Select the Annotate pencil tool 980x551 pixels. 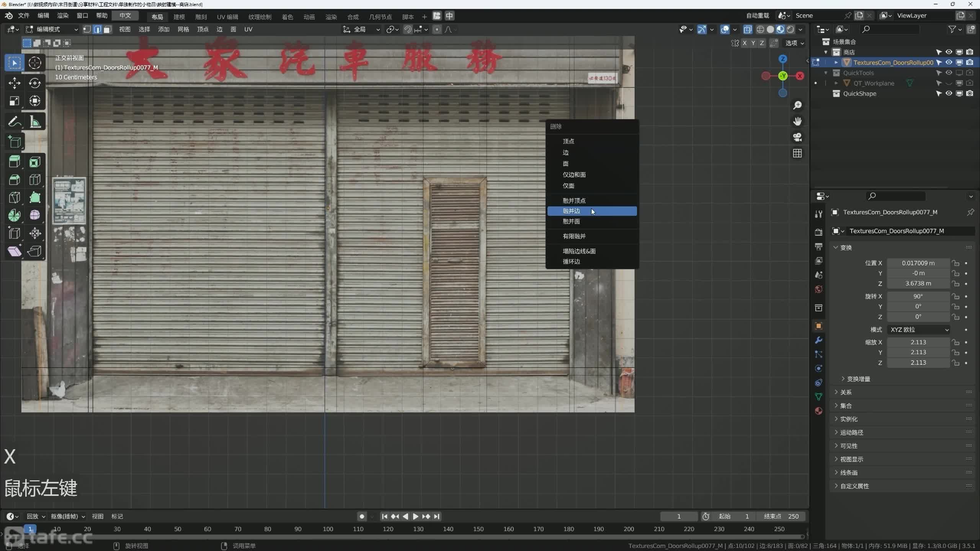(14, 122)
